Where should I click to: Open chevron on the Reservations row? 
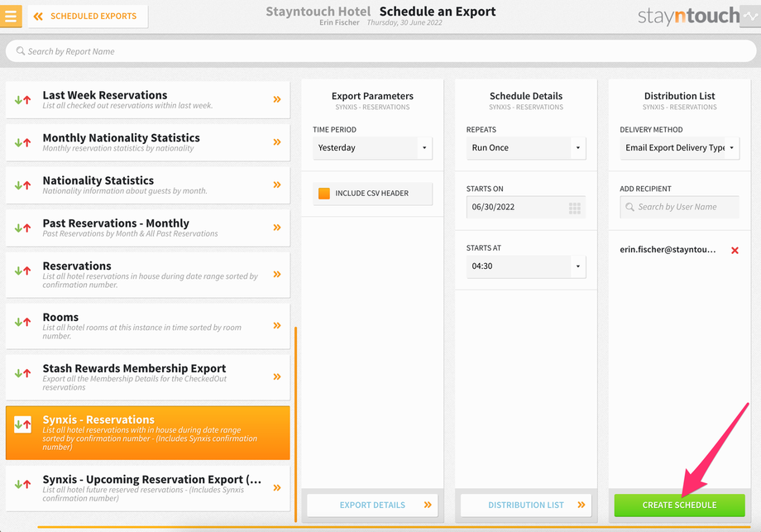coord(277,274)
